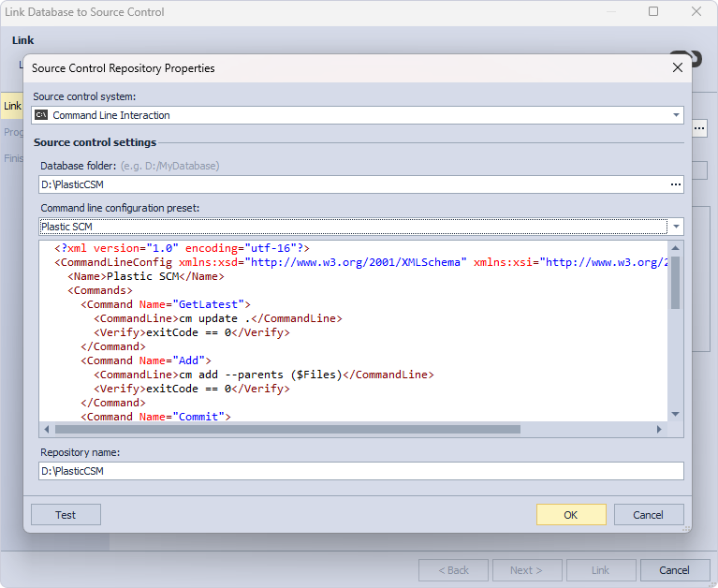Cancel the Repository Properties dialog
The image size is (718, 588).
pos(648,515)
